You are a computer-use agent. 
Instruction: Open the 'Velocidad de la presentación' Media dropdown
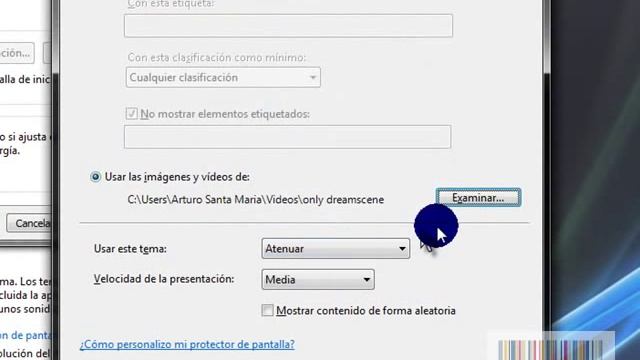(x=318, y=280)
